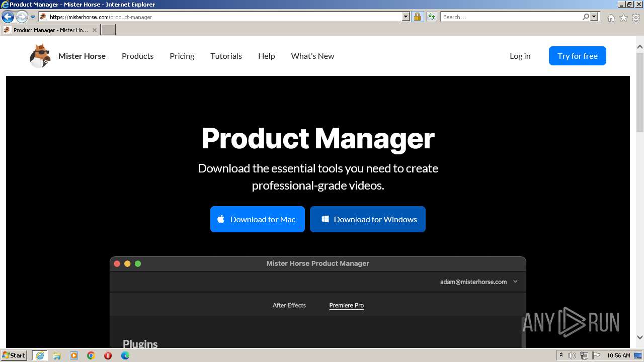Click the volume speaker tray icon
The height and width of the screenshot is (362, 644).
[572, 355]
